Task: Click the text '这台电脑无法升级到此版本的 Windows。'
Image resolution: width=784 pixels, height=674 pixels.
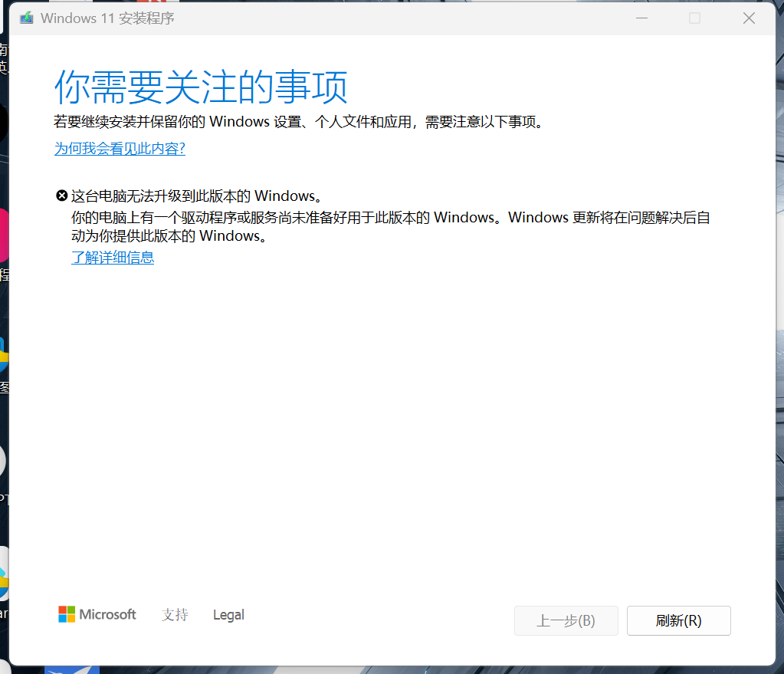Action: (x=197, y=196)
